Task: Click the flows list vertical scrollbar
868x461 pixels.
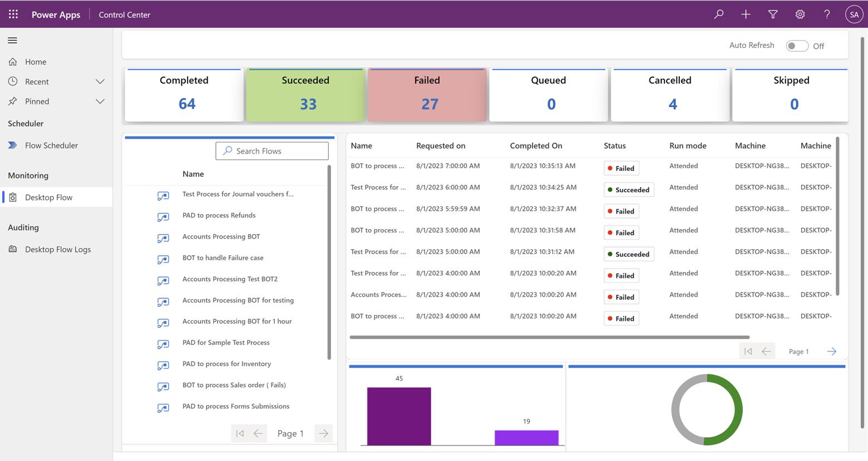Action: click(x=329, y=262)
